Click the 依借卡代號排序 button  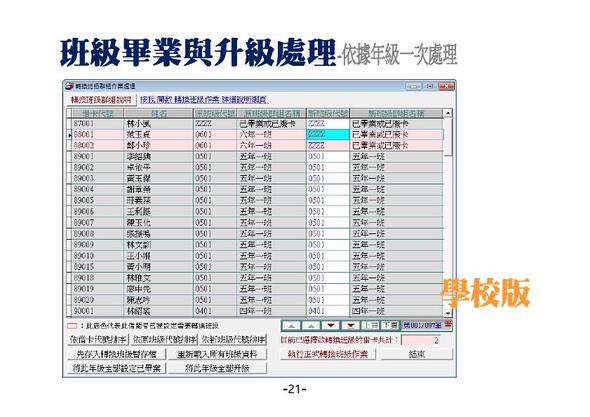tap(99, 340)
